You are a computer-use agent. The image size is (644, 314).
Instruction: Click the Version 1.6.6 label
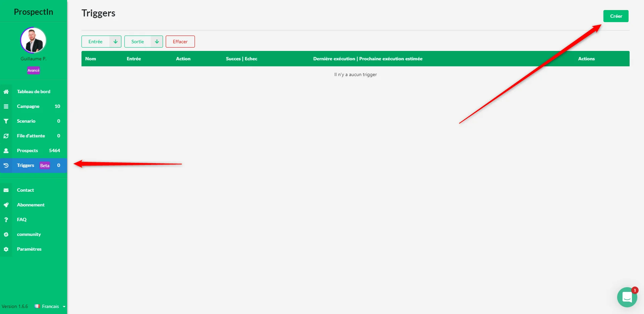[15, 306]
